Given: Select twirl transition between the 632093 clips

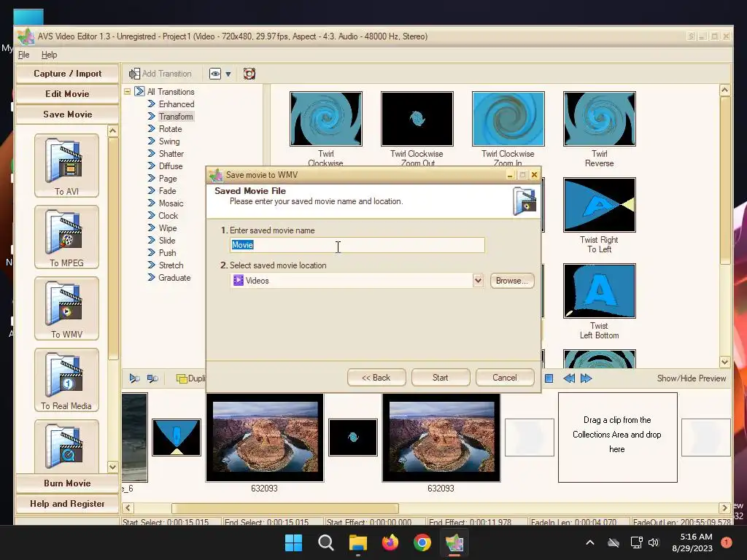Looking at the screenshot, I should (x=353, y=437).
